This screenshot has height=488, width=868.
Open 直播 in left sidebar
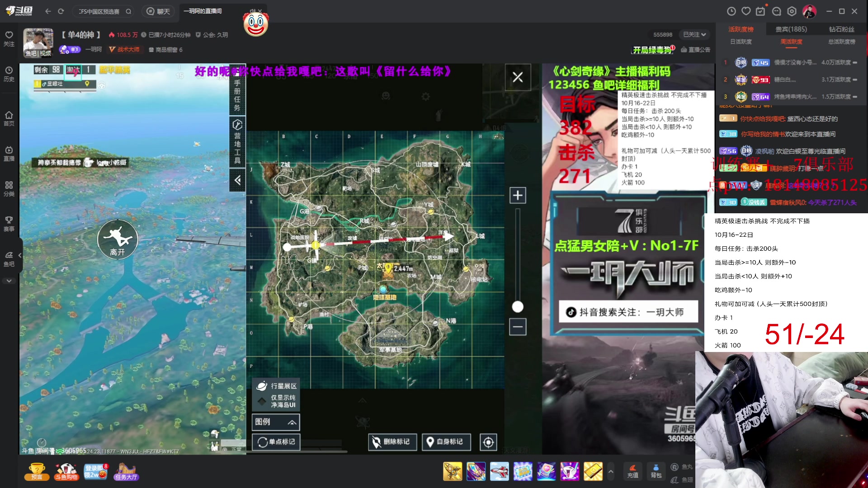coord(9,154)
